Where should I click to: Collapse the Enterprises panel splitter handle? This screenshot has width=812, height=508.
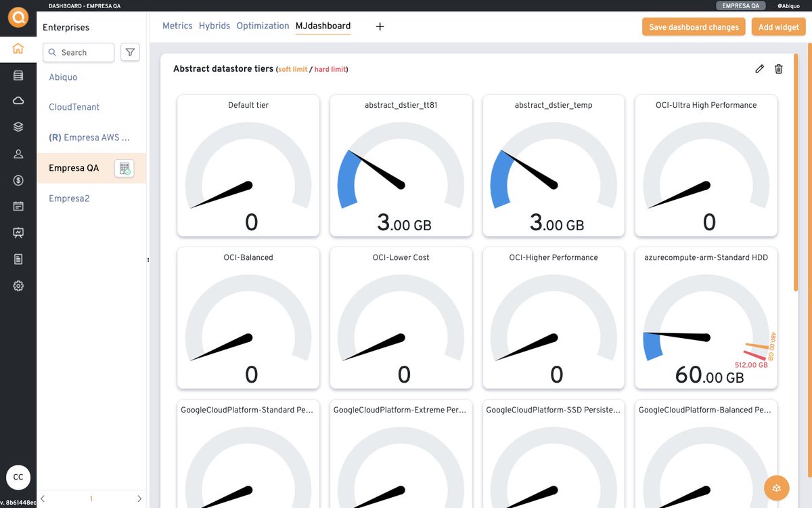point(148,260)
